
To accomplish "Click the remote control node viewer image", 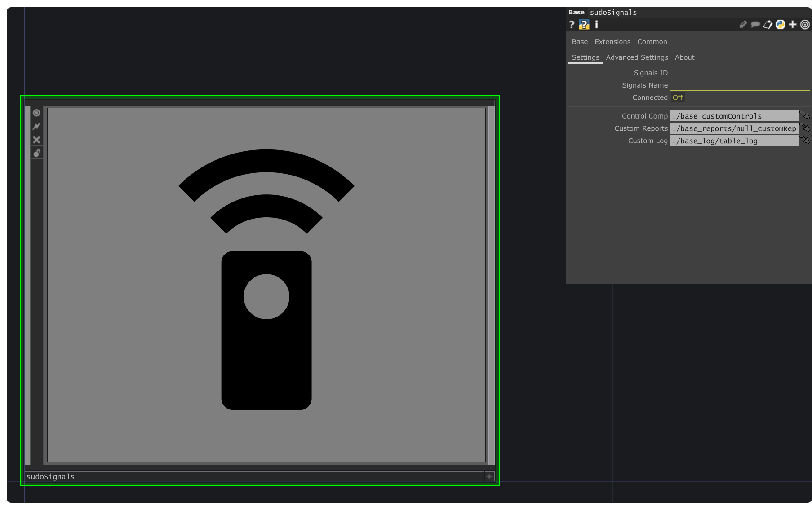I will (x=266, y=285).
